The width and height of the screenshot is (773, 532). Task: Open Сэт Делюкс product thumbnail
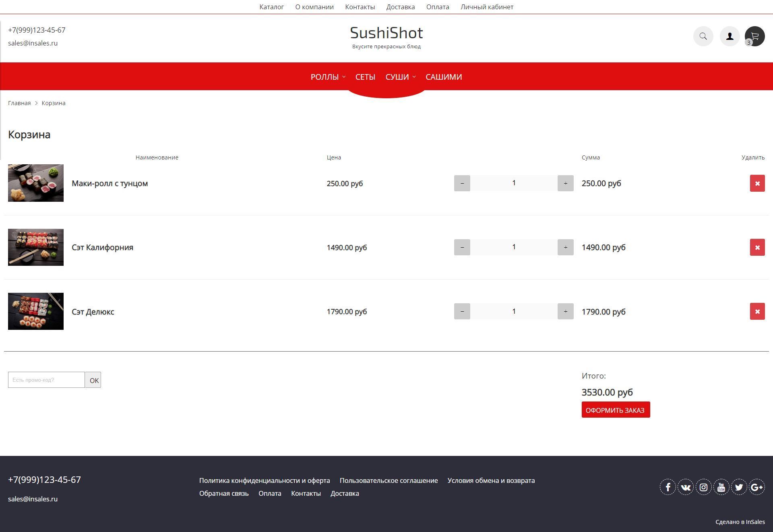click(36, 311)
